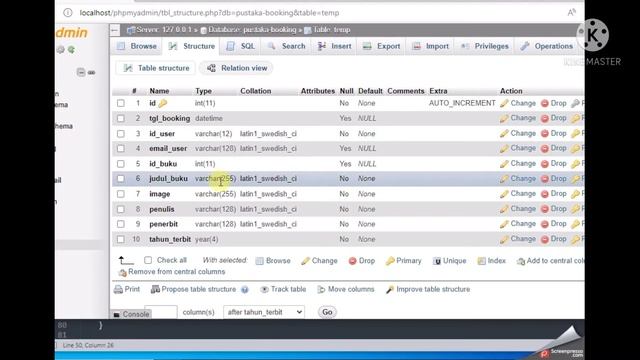640x360 pixels.
Task: Collapse the navigation panel toggle
Action: pyautogui.click(x=115, y=30)
